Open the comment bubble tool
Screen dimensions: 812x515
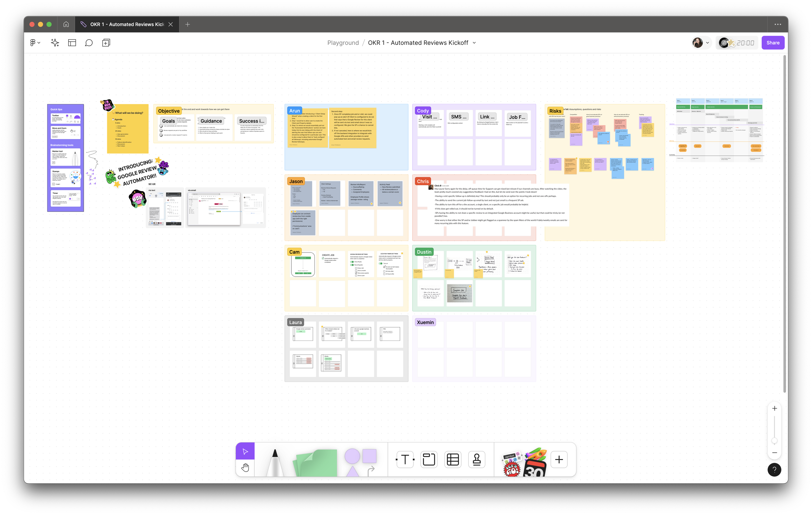89,43
